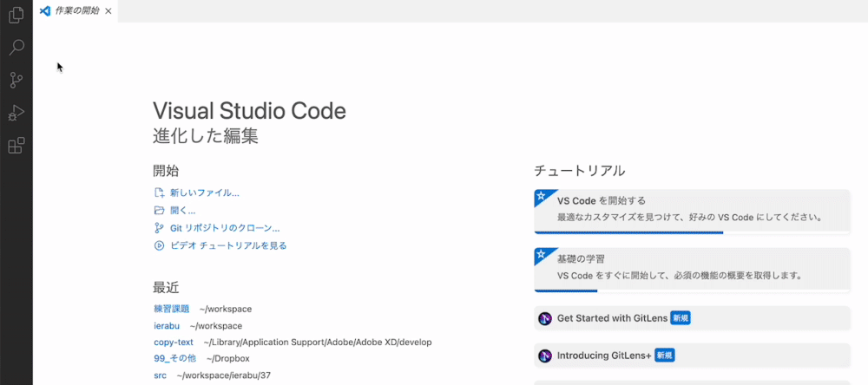Click the ~/workspace path beside 練習課題
The width and height of the screenshot is (868, 385).
pyautogui.click(x=226, y=309)
